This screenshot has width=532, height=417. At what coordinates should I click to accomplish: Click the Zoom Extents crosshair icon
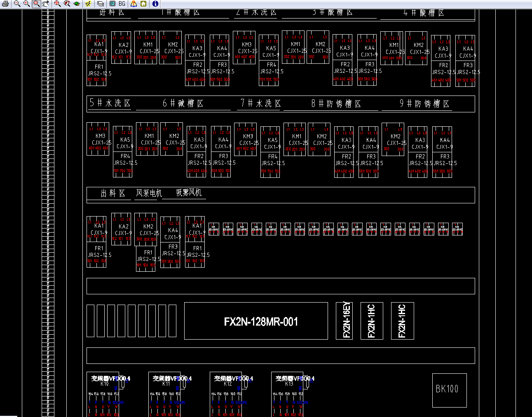point(57,4)
